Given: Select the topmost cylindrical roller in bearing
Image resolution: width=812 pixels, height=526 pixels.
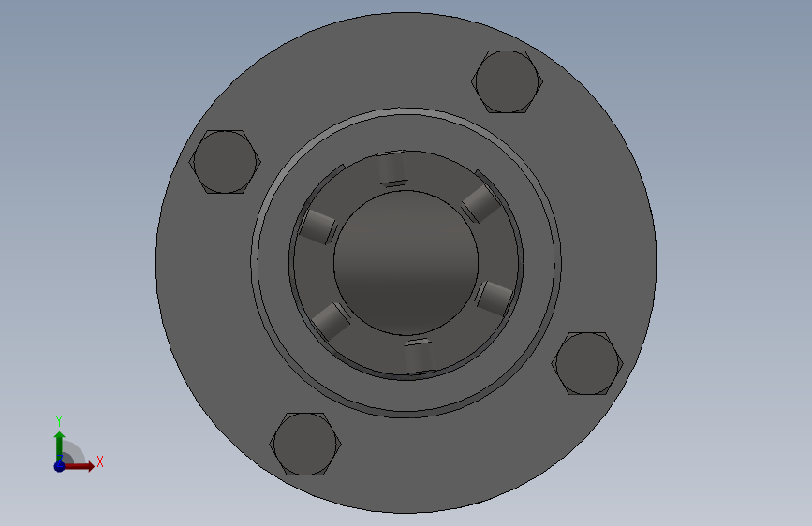Looking at the screenshot, I should (x=391, y=168).
